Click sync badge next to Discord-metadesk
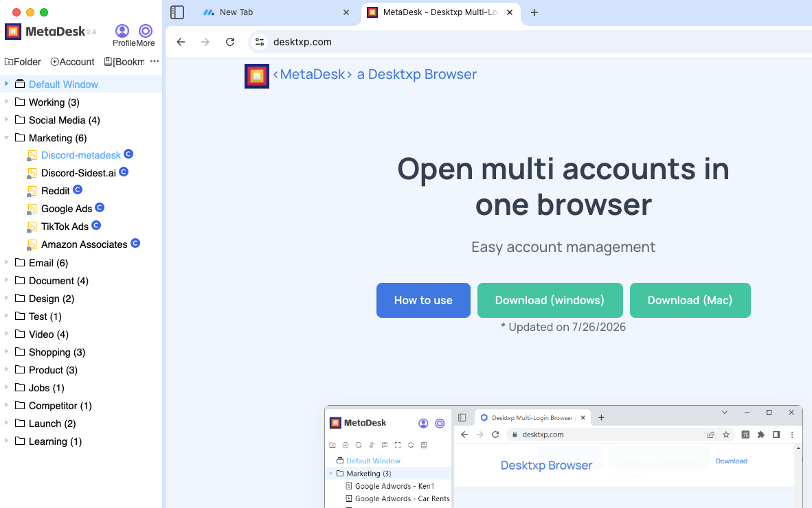812x508 pixels. (128, 154)
